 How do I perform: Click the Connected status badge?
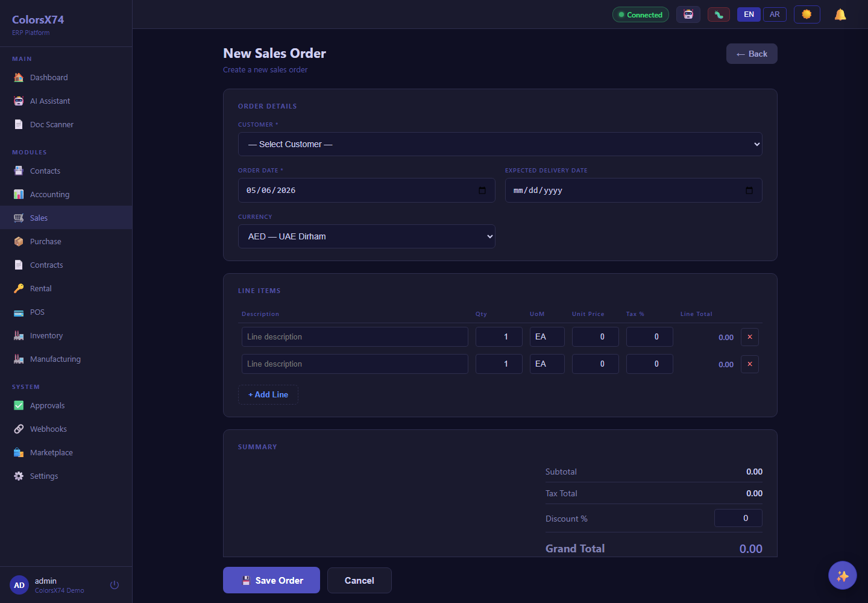(x=640, y=14)
